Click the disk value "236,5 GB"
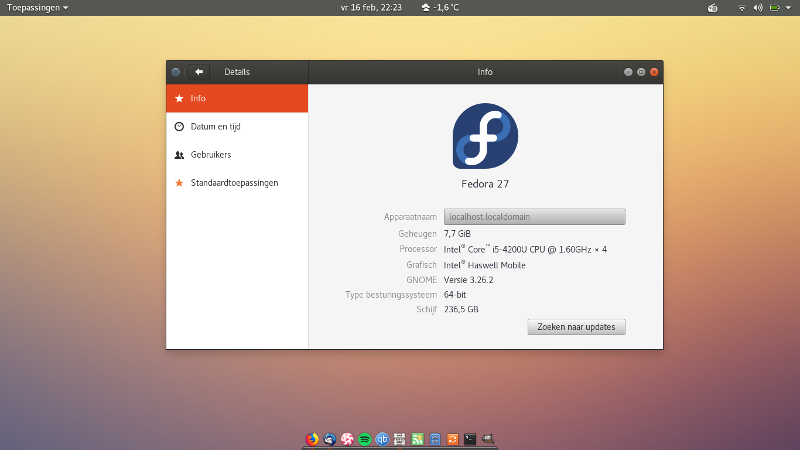800x450 pixels. 461,309
